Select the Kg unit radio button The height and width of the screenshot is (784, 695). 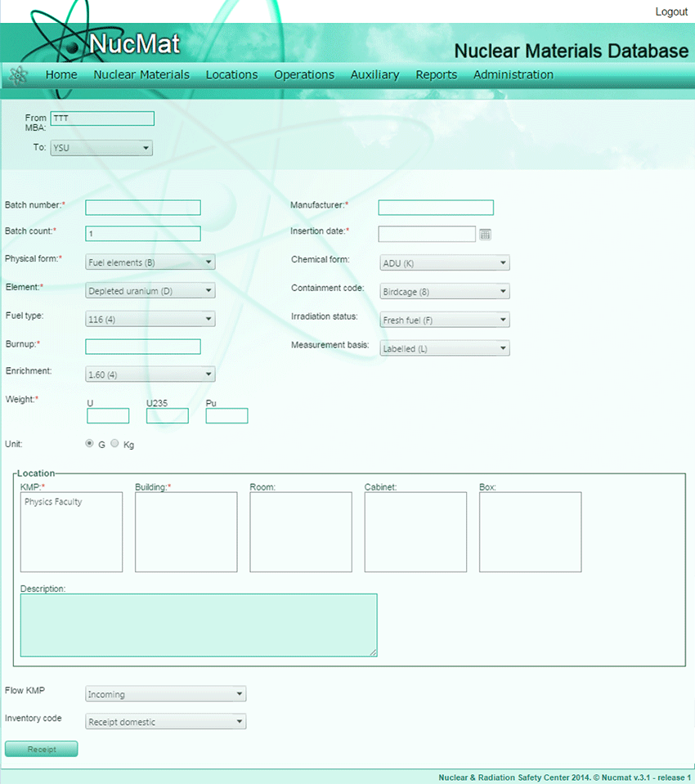point(114,444)
